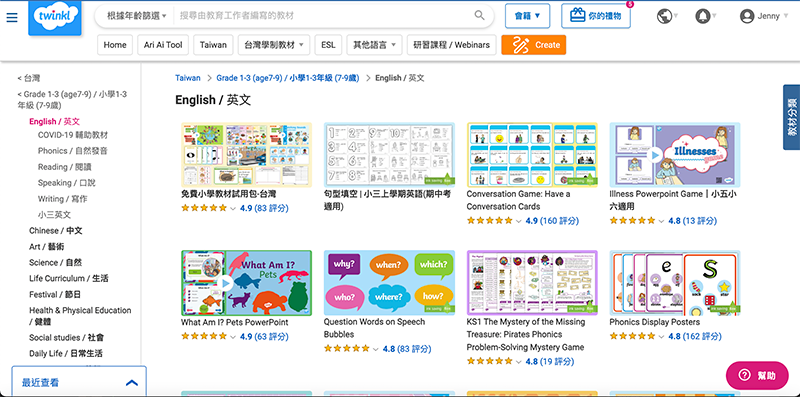Open Phonics Display Posters thumbnail

[675, 283]
